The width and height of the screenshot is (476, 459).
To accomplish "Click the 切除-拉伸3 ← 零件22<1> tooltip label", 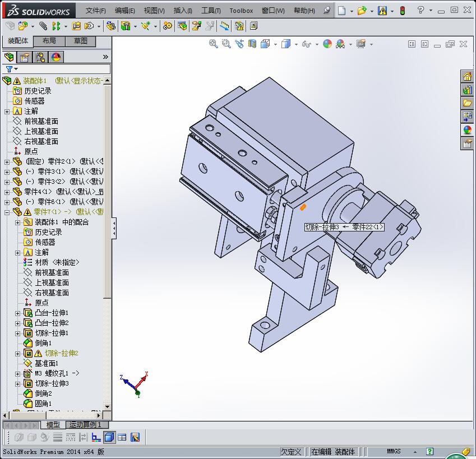I will coord(344,227).
